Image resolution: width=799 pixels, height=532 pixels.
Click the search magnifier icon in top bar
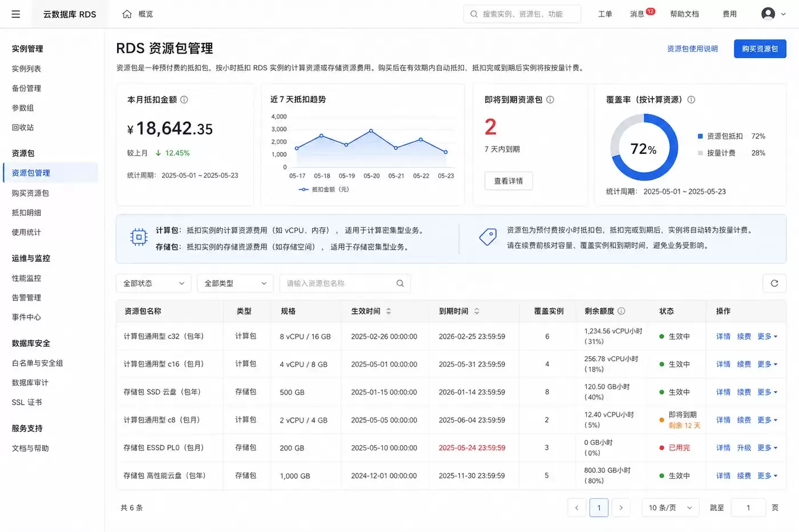474,14
